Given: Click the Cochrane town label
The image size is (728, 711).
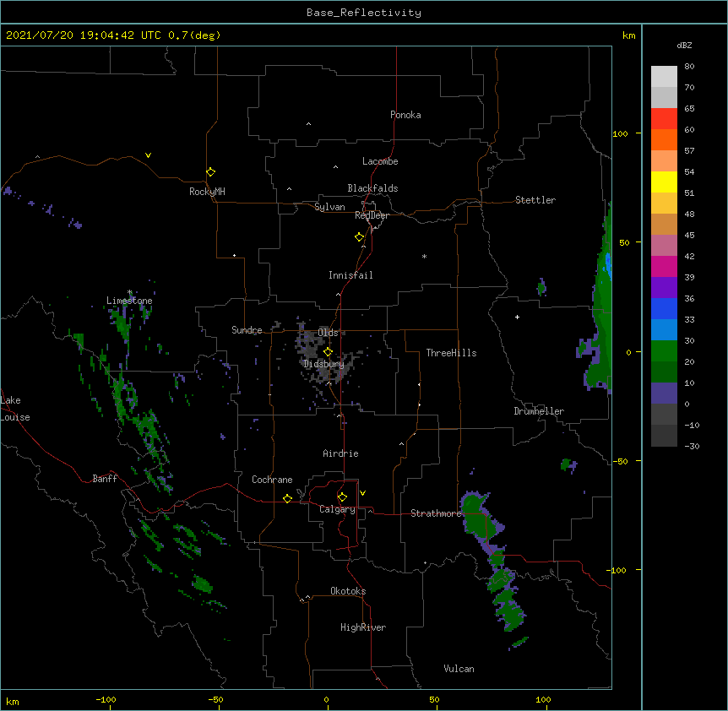Looking at the screenshot, I should 272,480.
